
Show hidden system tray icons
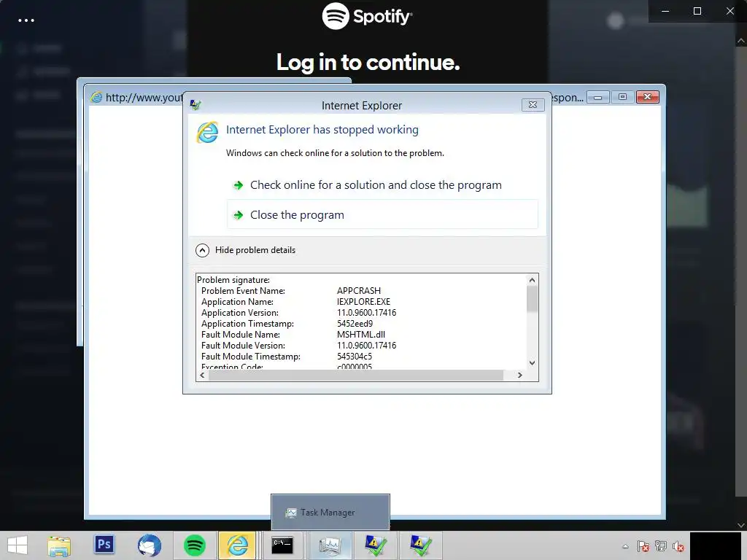coord(625,546)
